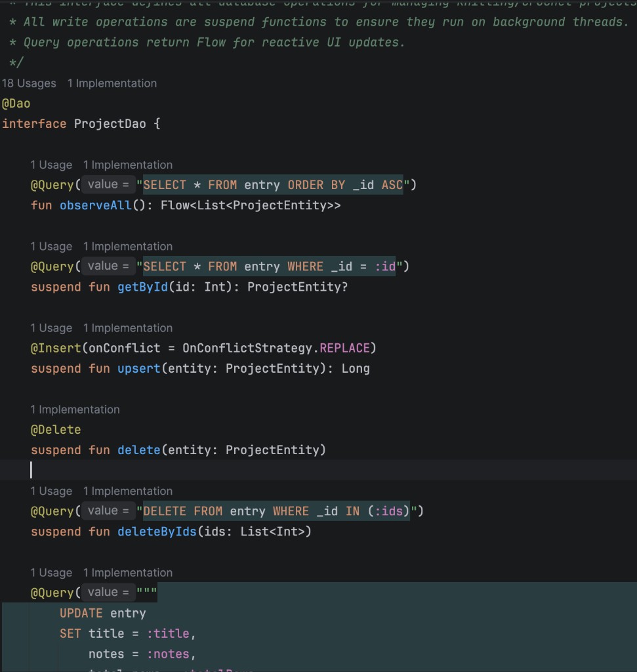Click "1 Implementation" hint above @Delete annotation
This screenshot has height=672, width=637.
[x=75, y=409]
